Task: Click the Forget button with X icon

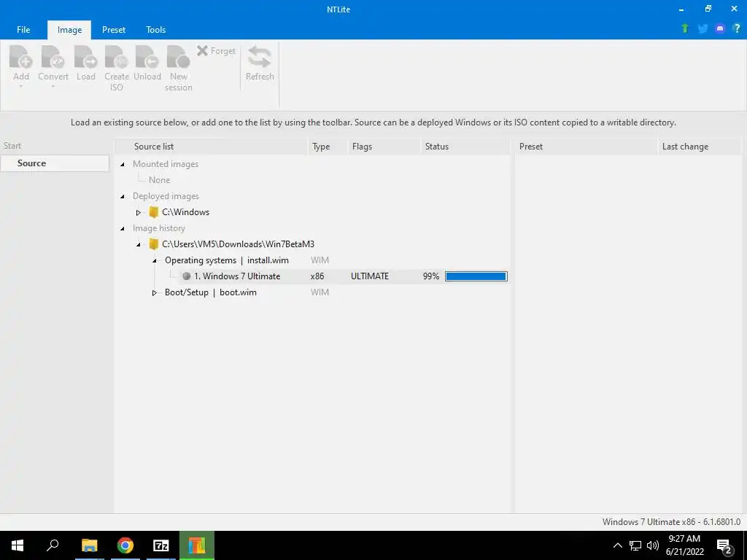Action: click(x=216, y=51)
